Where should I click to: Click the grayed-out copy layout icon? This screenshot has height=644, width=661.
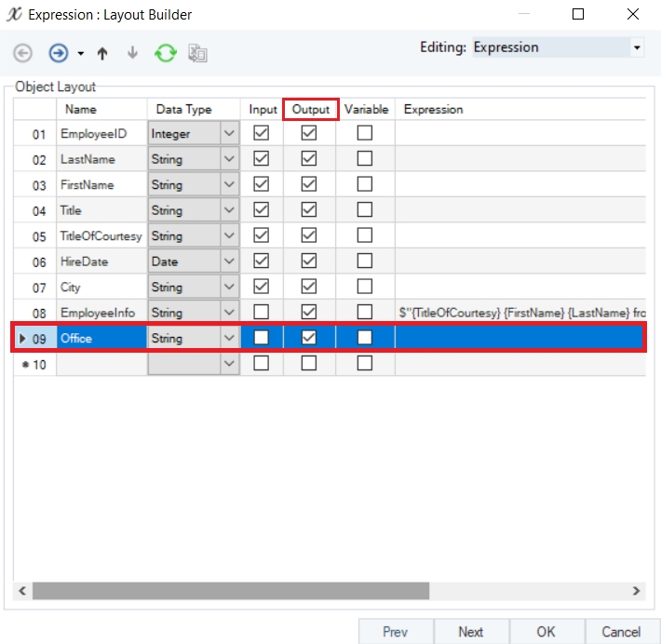point(197,54)
